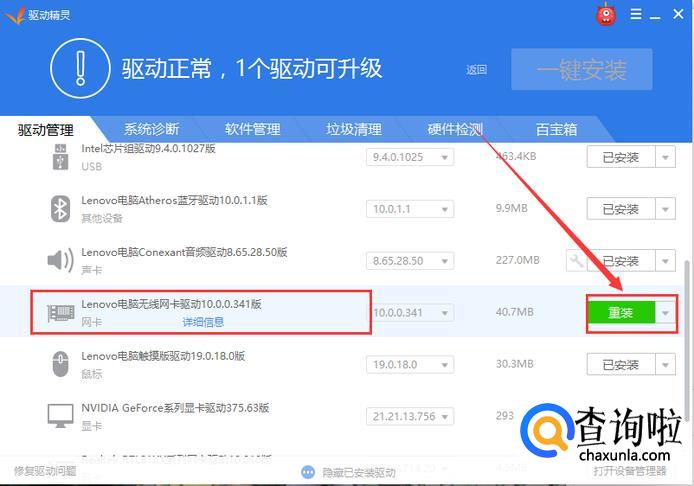Select Lenovo电脑Conexant音频驱动8.65.28.50版 text
The image size is (694, 486).
(x=184, y=252)
